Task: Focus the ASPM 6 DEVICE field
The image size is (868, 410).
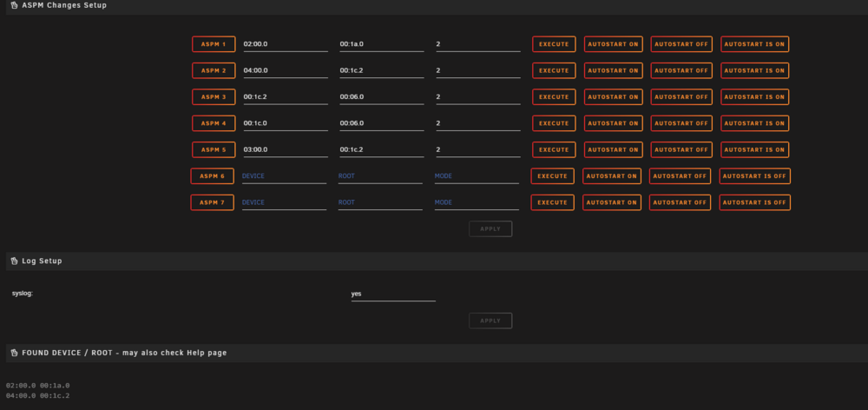Action: 284,176
